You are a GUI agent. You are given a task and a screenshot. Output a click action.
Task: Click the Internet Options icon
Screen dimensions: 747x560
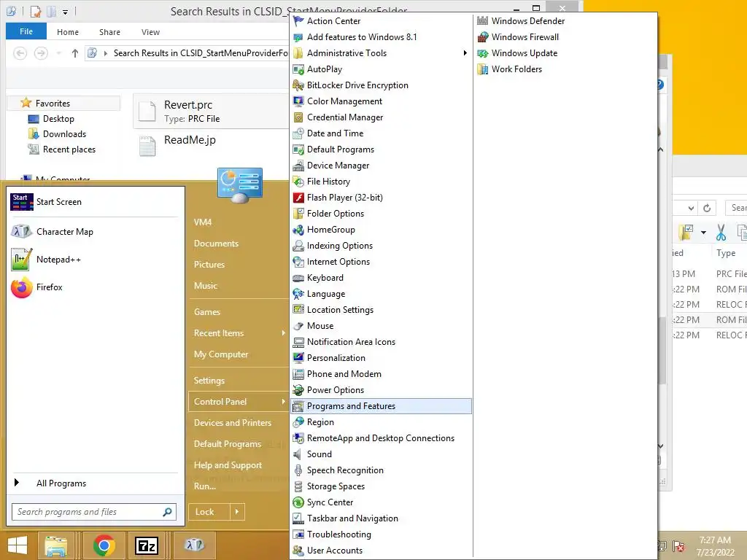(298, 262)
